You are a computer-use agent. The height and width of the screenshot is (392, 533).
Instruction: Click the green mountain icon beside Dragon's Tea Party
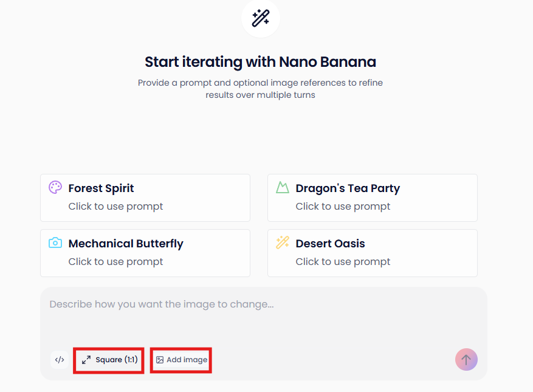click(283, 188)
